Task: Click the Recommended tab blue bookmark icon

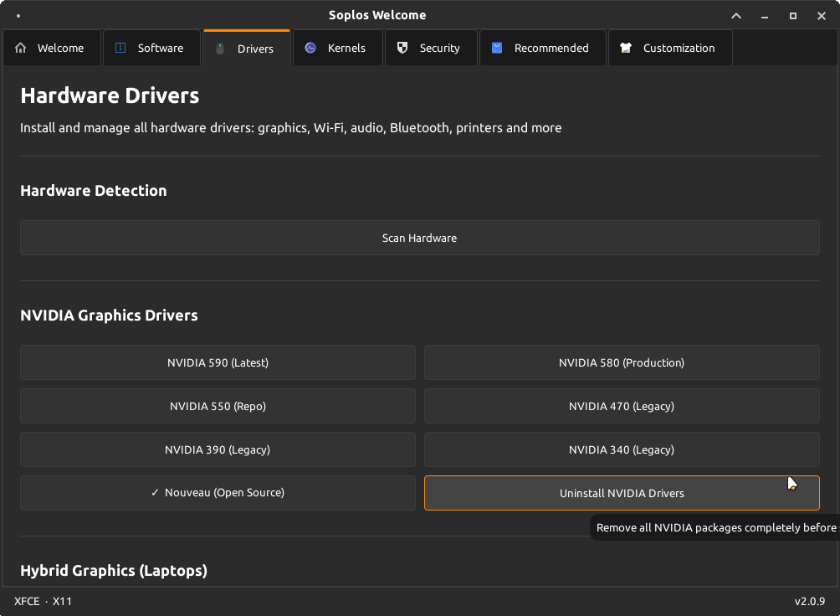Action: (497, 48)
